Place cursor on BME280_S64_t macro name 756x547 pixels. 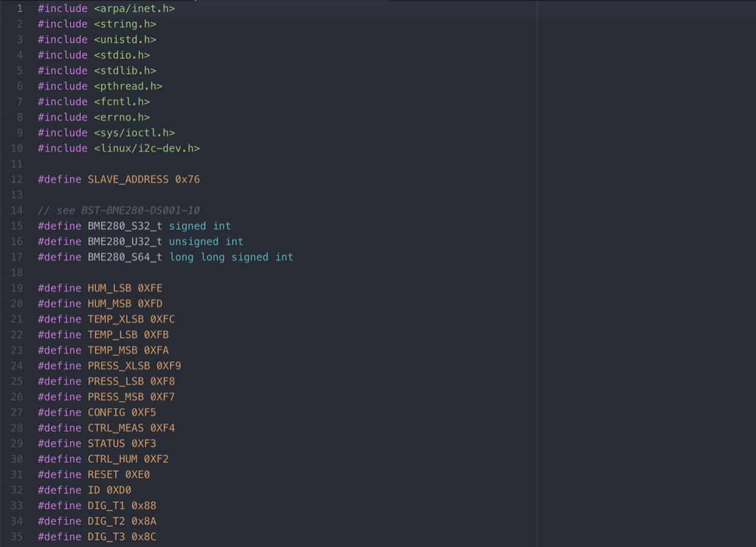click(x=125, y=257)
